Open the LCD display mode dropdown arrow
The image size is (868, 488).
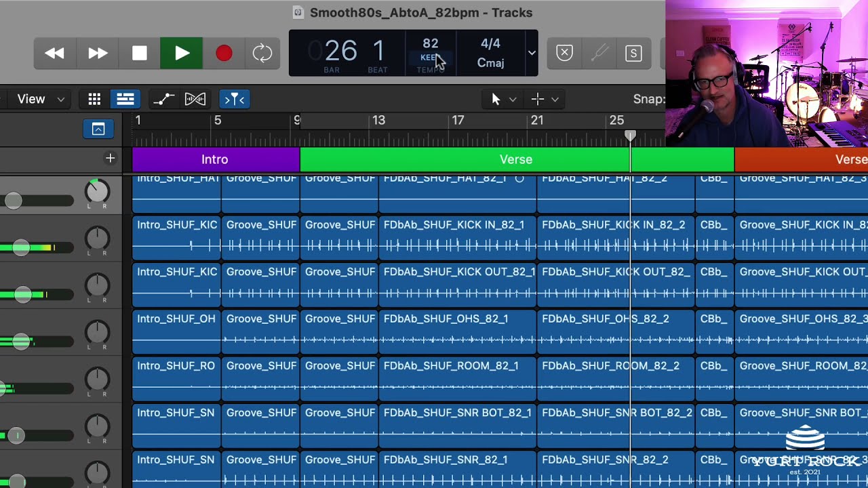[532, 53]
